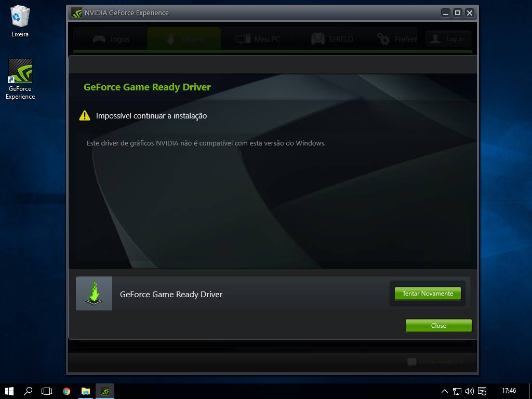The image size is (532, 399).
Task: Open the Meu PC tab
Action: click(x=258, y=39)
